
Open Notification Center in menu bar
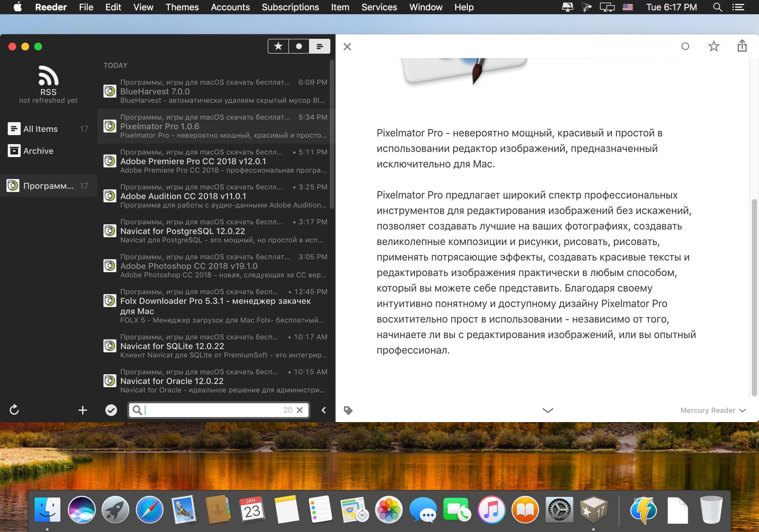(738, 7)
